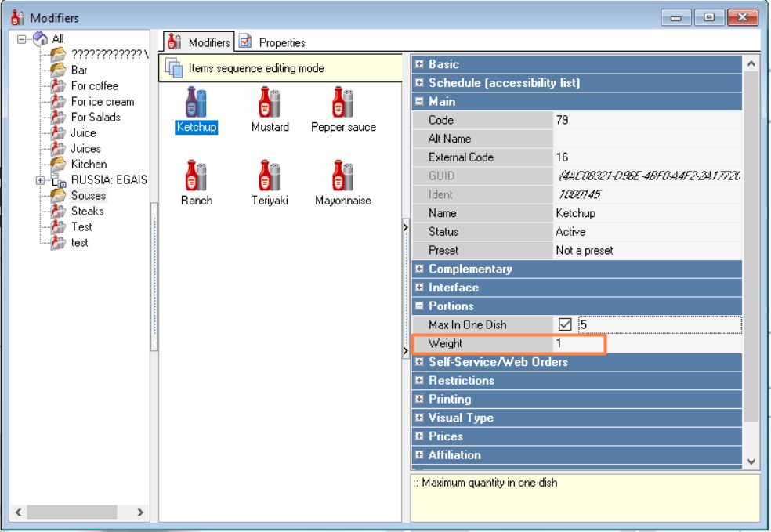Click the Preset value Not a preset
771x532 pixels.
click(585, 250)
